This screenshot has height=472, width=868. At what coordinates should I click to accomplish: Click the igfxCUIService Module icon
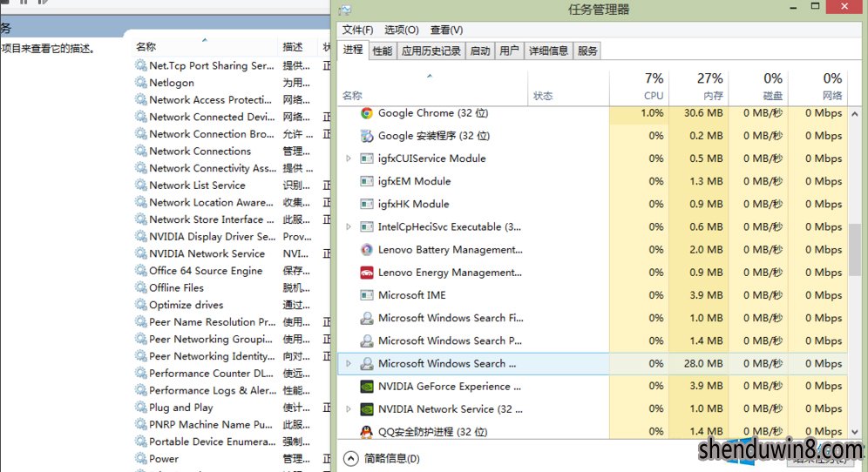[x=367, y=158]
